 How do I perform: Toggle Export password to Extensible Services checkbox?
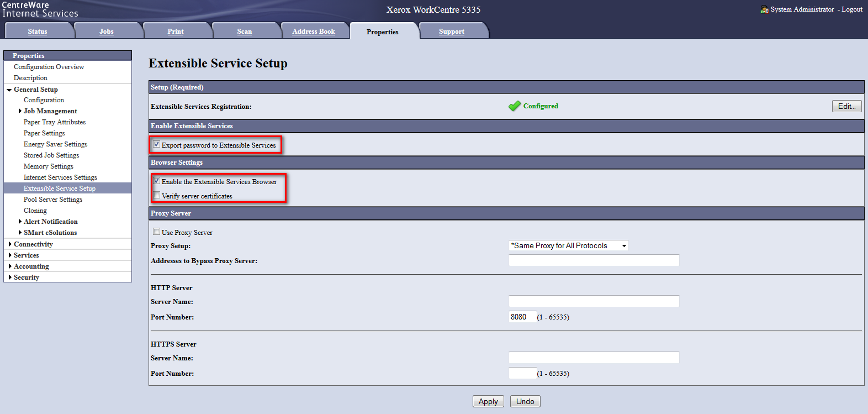coord(157,144)
